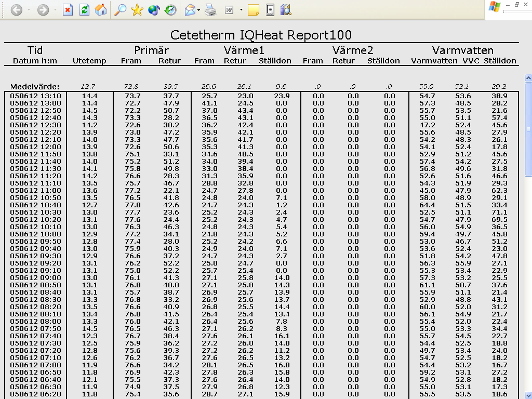Click the average Utetemp value 12.7

(88, 87)
